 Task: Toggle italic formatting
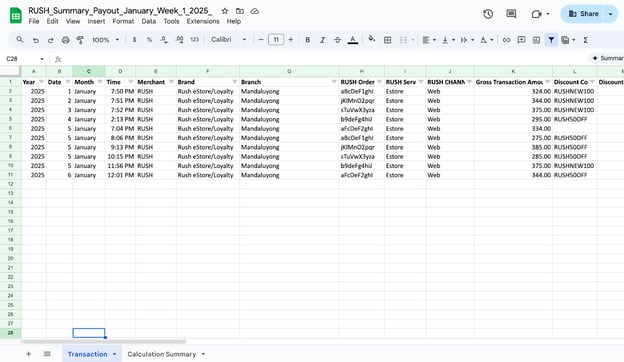point(323,40)
